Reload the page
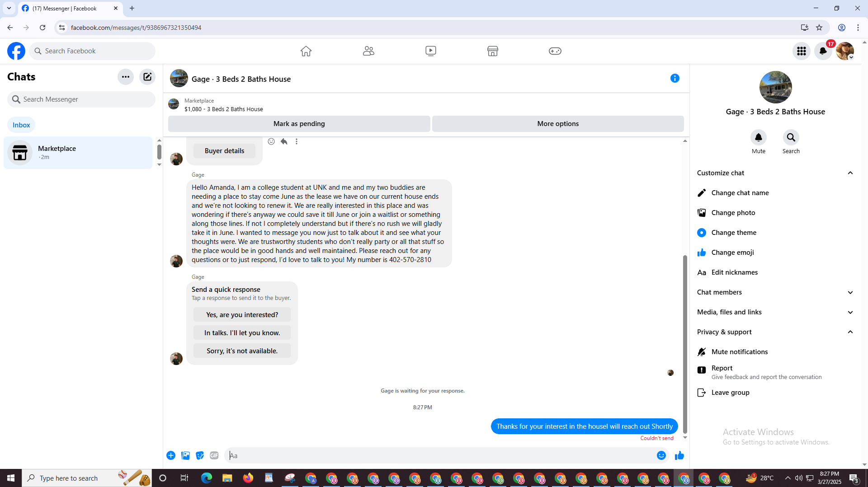Viewport: 868px width, 487px height. pyautogui.click(x=42, y=28)
